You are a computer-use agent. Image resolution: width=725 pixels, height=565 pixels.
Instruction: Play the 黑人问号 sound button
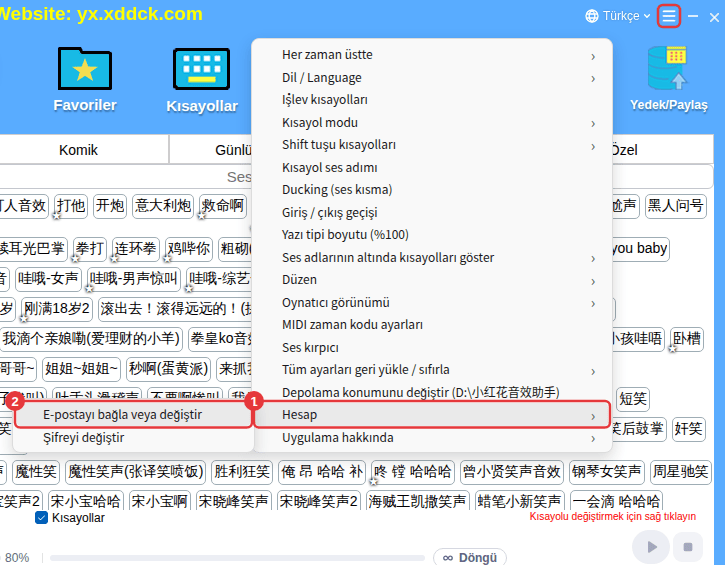click(x=676, y=206)
